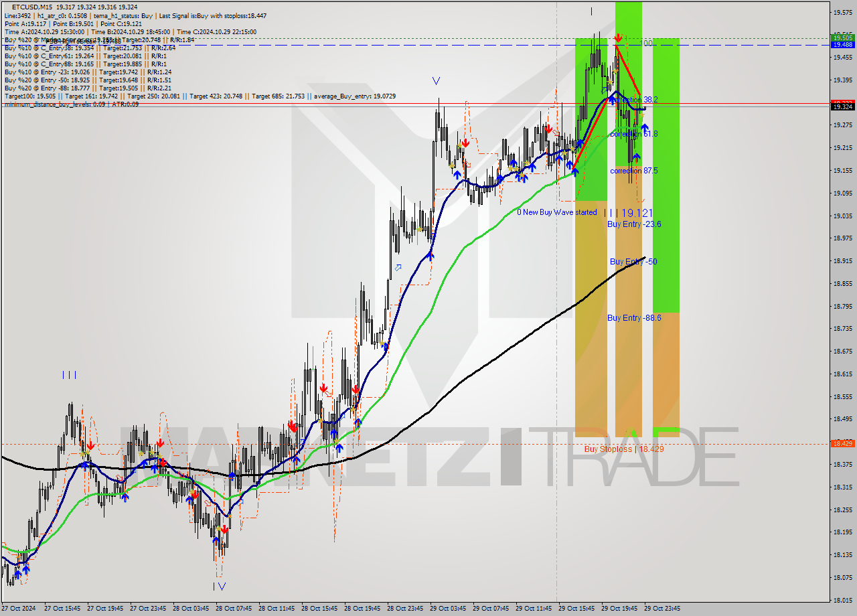Click the '27 Oct 15:45' time axis label
Screen dimensions: 857x616
pos(62,609)
